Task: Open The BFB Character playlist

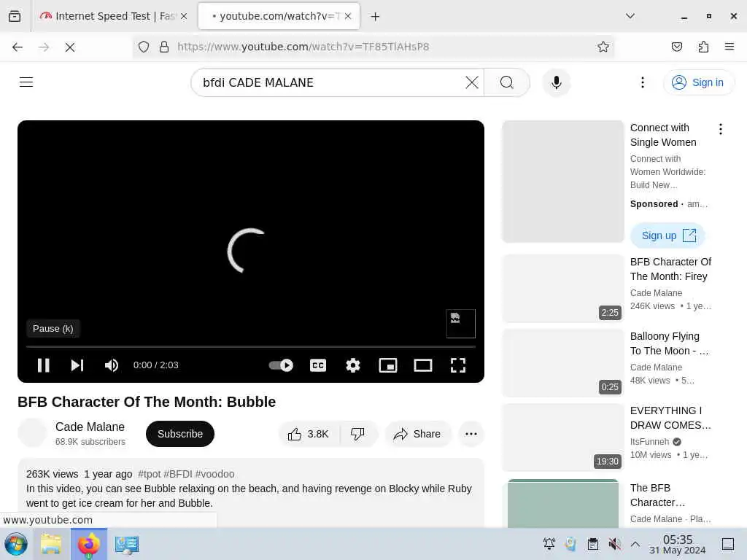Action: click(657, 495)
